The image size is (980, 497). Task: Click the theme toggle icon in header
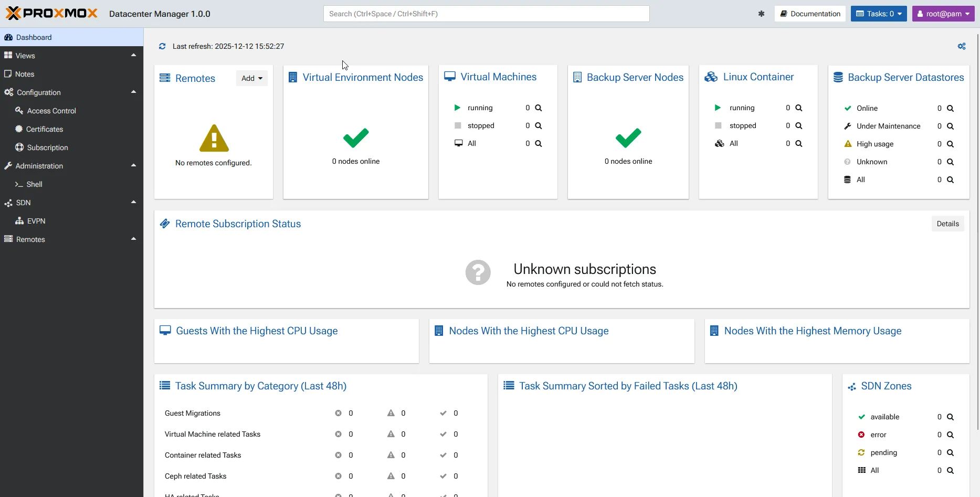761,14
